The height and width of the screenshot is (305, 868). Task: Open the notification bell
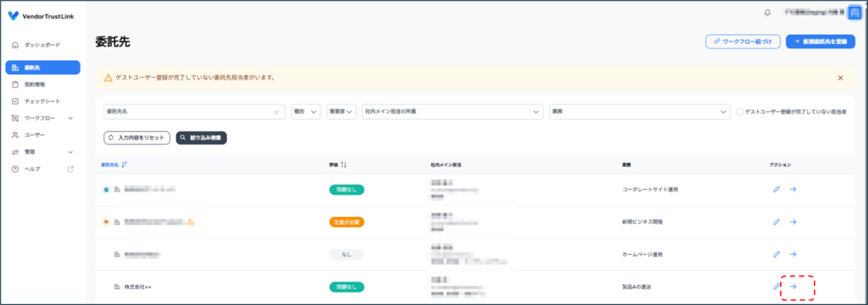point(767,13)
